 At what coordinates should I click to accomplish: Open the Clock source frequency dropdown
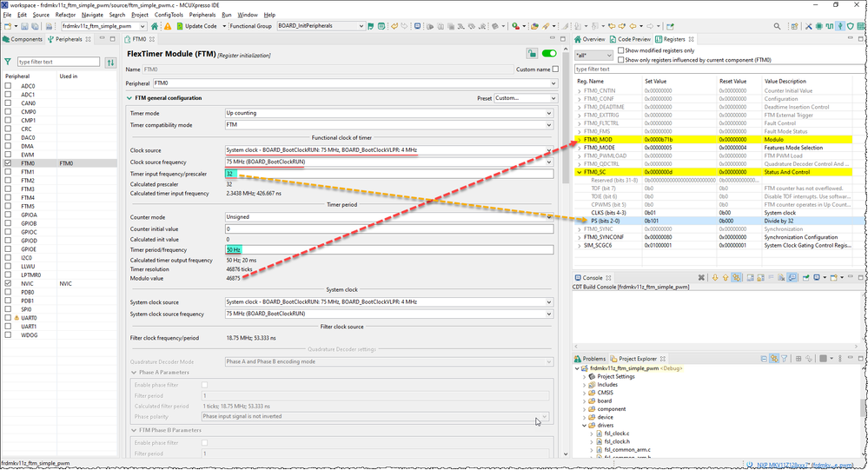[x=389, y=162]
